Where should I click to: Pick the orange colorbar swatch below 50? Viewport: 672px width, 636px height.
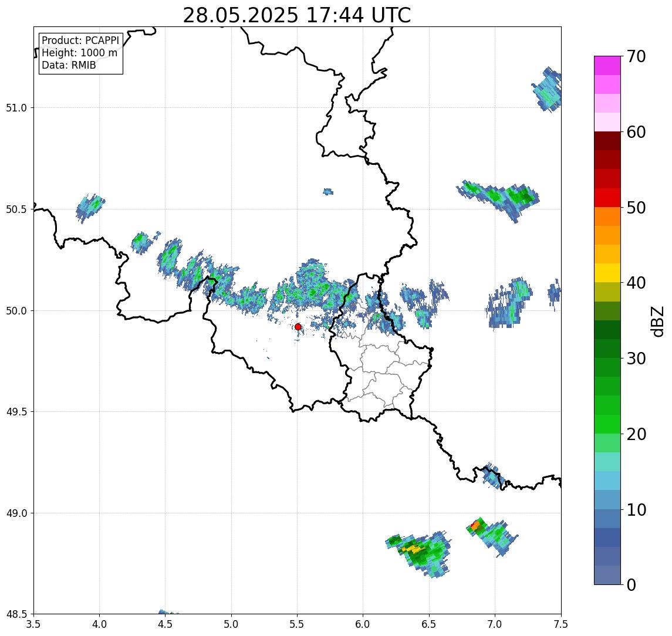(607, 216)
